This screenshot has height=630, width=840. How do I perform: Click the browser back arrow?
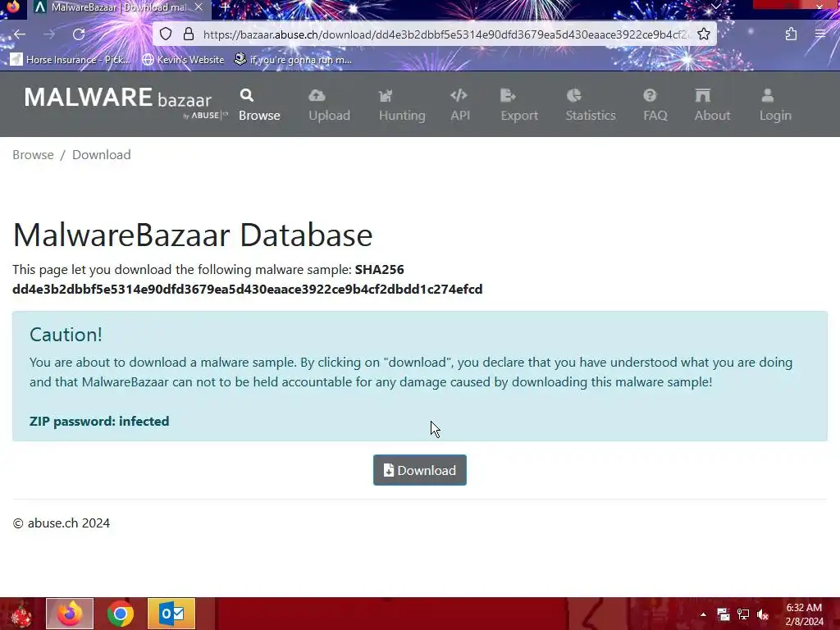[x=20, y=34]
